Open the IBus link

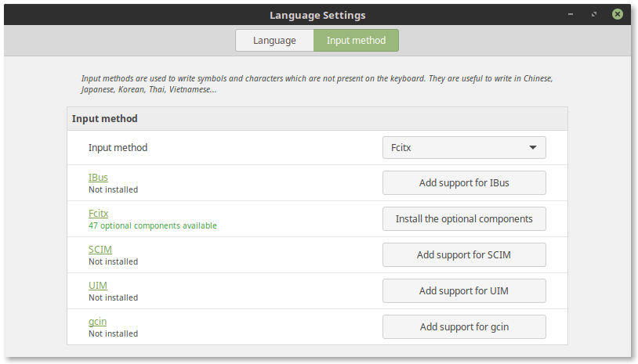(x=98, y=178)
